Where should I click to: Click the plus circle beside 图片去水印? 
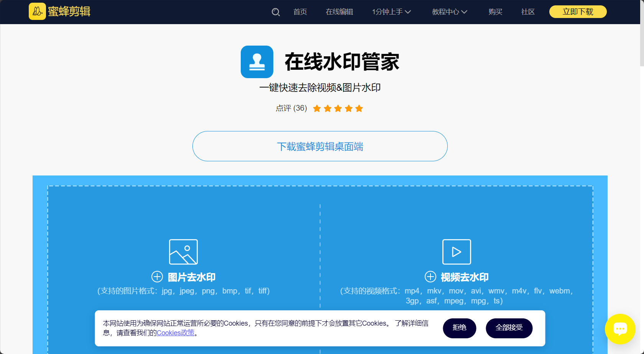point(157,277)
